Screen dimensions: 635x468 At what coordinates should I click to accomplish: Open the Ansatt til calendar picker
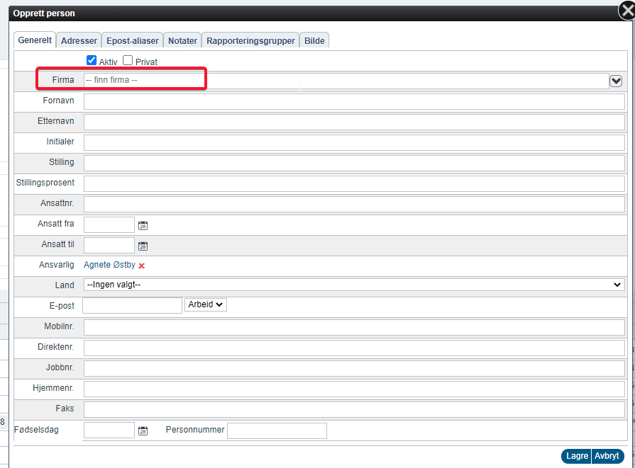click(143, 246)
